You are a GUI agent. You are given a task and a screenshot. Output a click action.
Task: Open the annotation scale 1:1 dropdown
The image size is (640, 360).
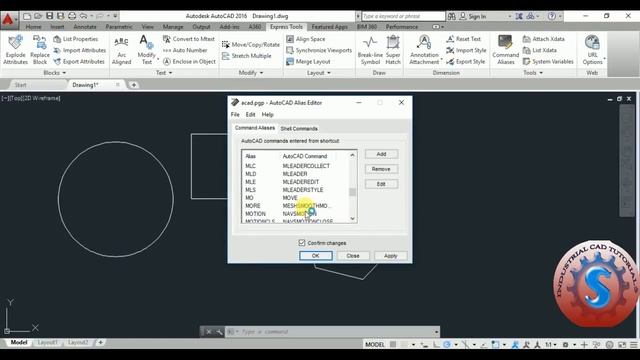[550, 344]
